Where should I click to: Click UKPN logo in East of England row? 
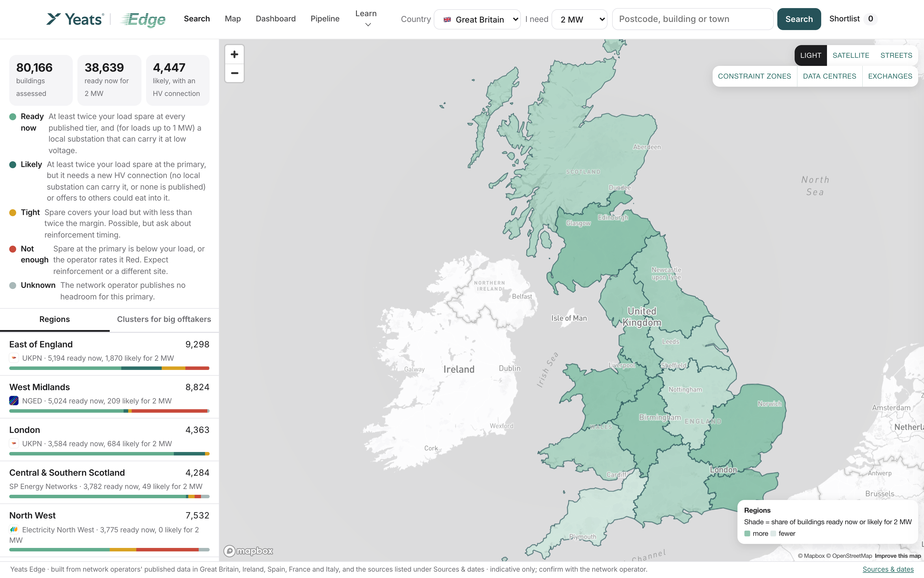pyautogui.click(x=14, y=358)
